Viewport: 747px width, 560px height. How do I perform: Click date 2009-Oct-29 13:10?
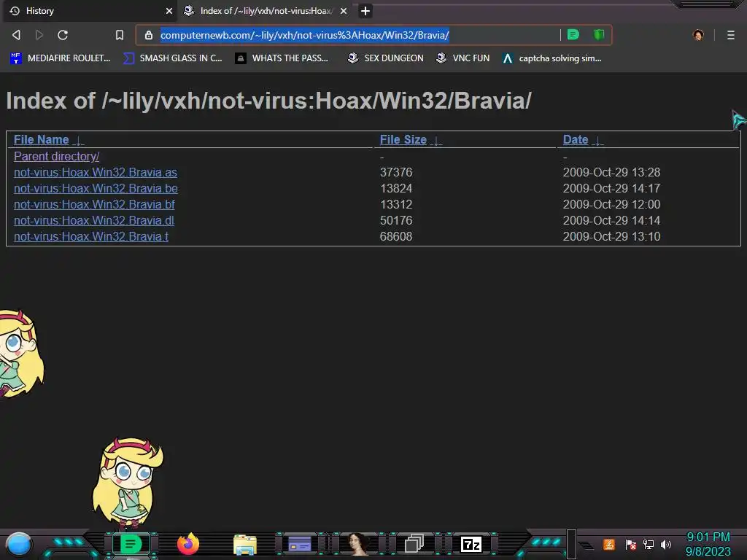pyautogui.click(x=612, y=237)
